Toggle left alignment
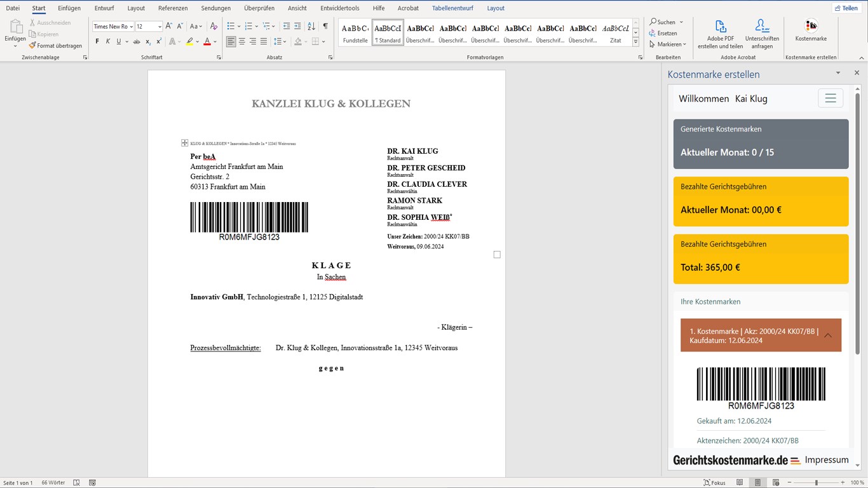This screenshot has width=868, height=488. 231,42
